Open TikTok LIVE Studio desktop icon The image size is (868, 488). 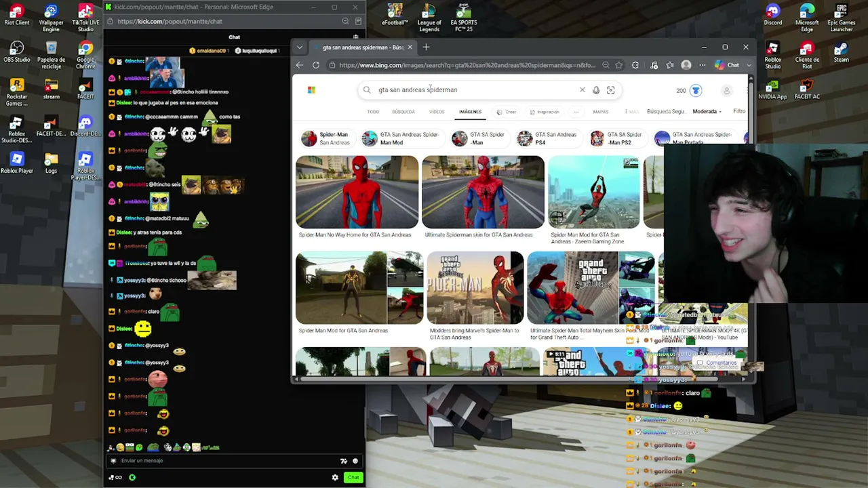(x=85, y=18)
